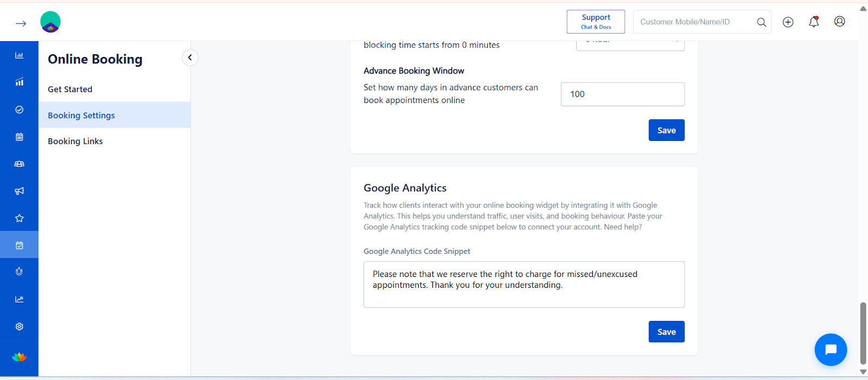The image size is (868, 380).
Task: Open the star reviews sidebar icon
Action: pos(19,218)
